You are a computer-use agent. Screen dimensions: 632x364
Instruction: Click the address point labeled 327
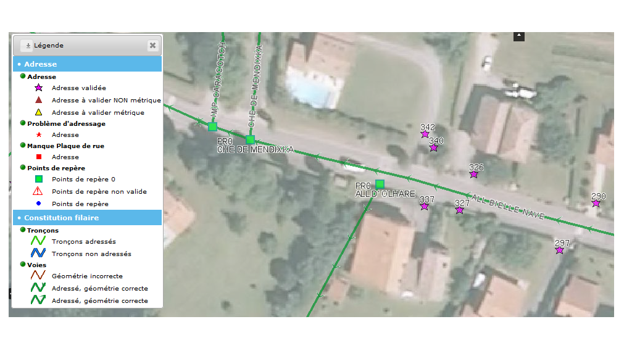click(x=460, y=210)
